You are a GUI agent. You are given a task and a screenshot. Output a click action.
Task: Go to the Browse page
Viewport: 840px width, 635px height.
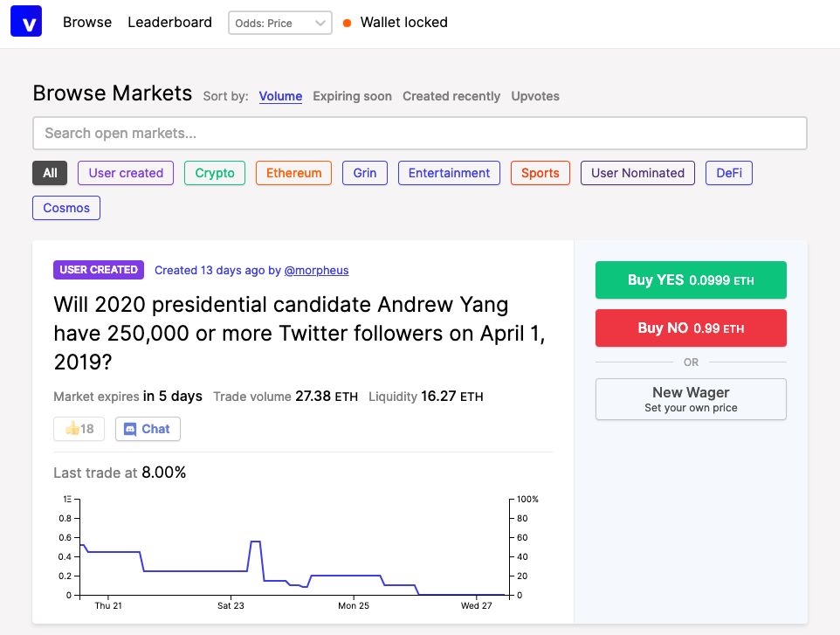coord(87,22)
